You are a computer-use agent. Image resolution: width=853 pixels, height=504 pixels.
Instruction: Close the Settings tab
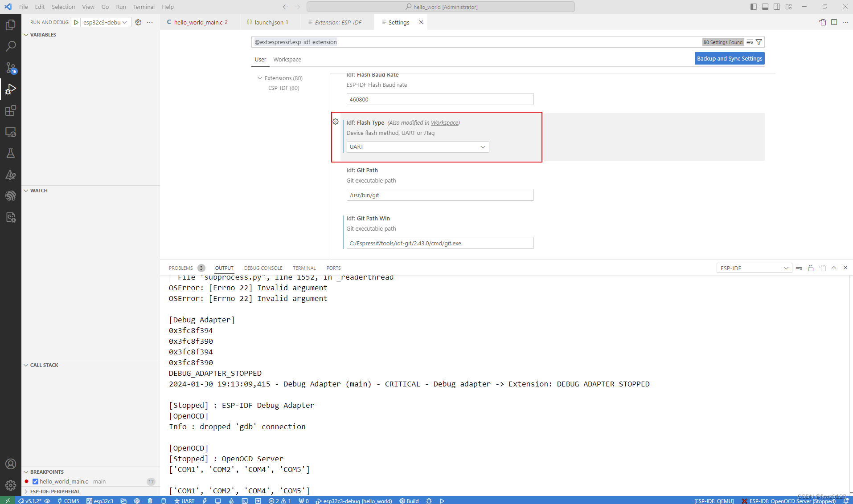click(421, 22)
